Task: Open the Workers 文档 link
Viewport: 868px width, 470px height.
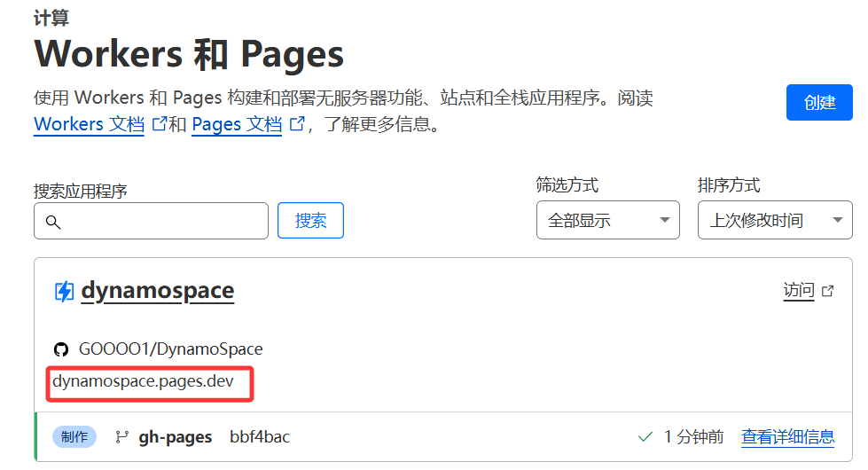Action: click(90, 124)
